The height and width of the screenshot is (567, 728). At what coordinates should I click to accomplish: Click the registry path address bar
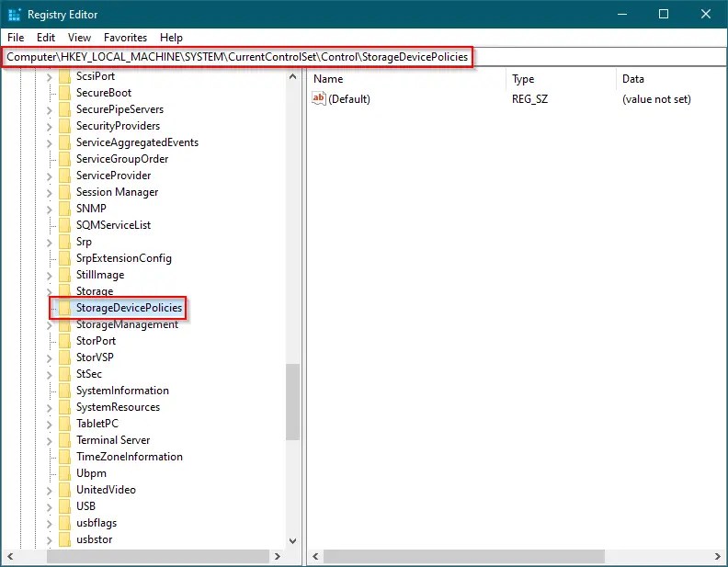364,57
